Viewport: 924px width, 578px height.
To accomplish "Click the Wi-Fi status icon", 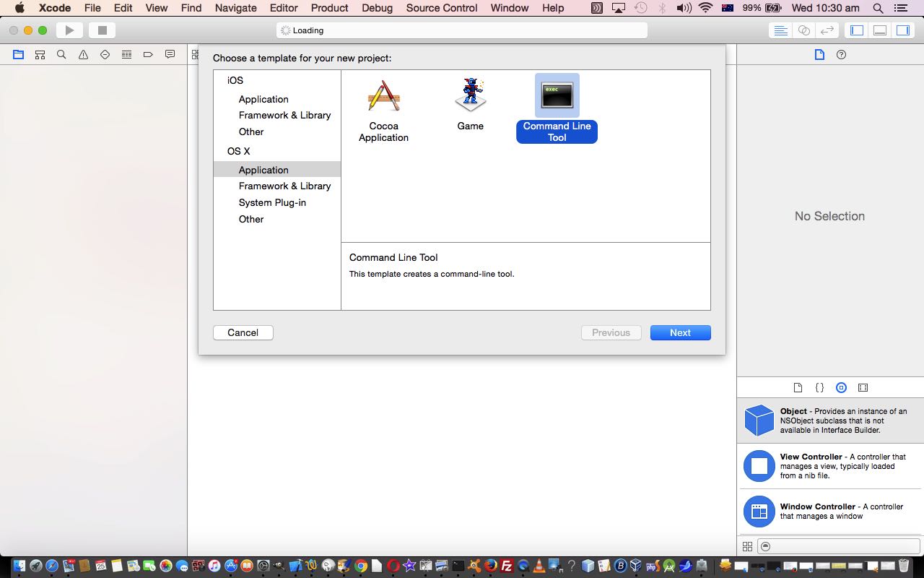I will pos(705,8).
